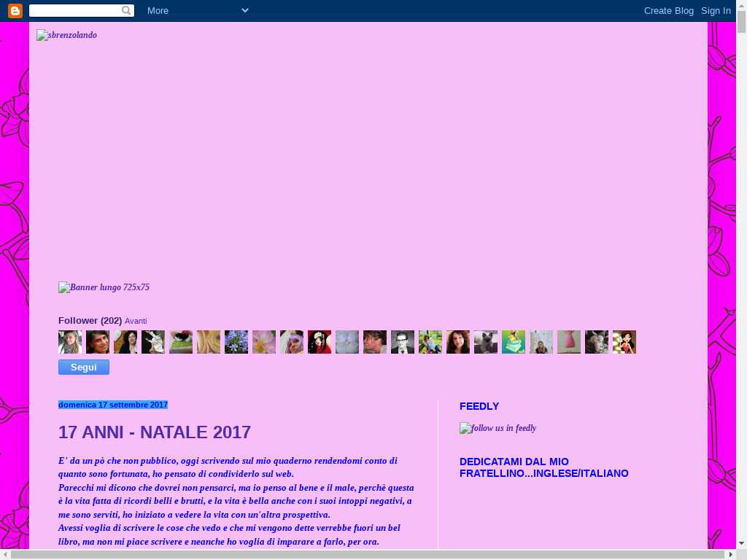Image resolution: width=747 pixels, height=560 pixels.
Task: Open the green cake follower avatar
Action: pos(514,342)
